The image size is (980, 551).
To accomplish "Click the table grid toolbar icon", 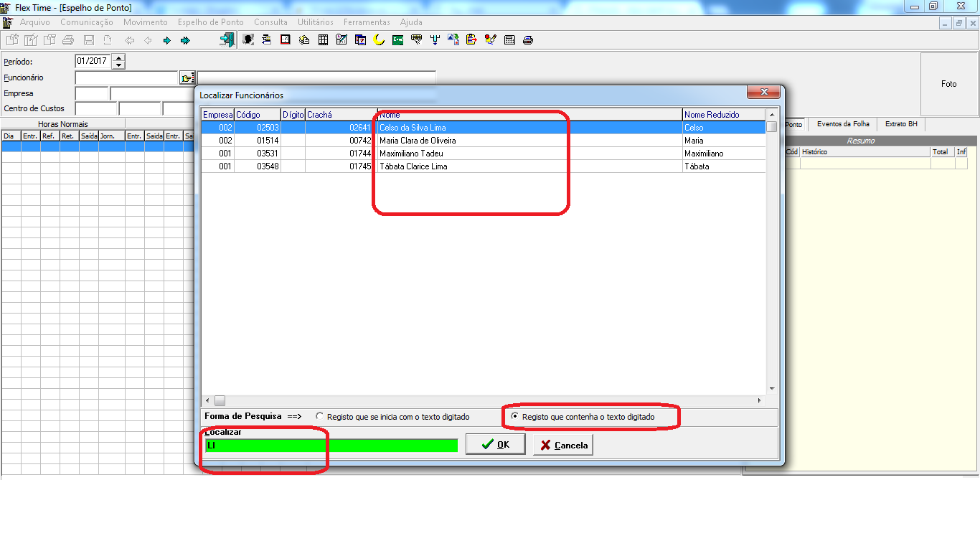I will [323, 40].
